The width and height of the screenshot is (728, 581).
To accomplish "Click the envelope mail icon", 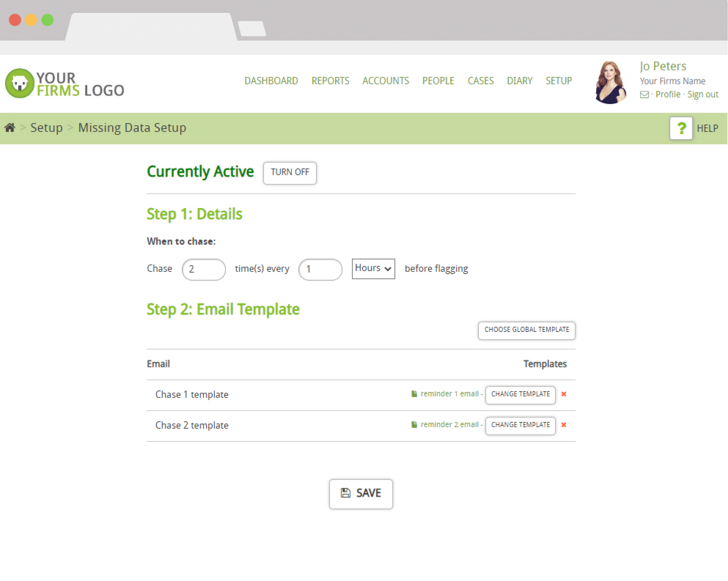I will [644, 94].
